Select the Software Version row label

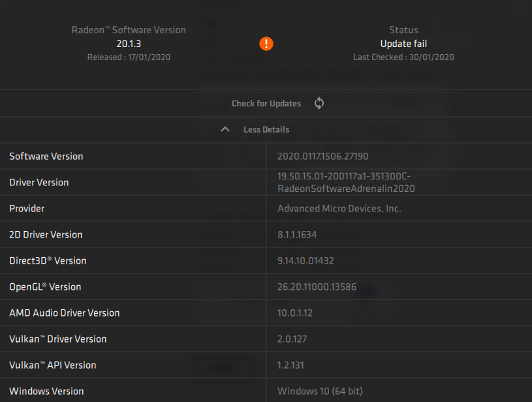click(x=46, y=157)
